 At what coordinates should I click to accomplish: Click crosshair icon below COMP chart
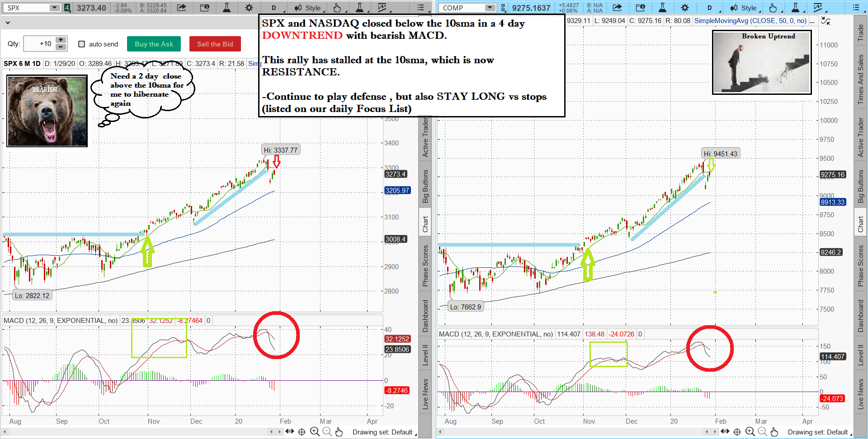tap(737, 432)
